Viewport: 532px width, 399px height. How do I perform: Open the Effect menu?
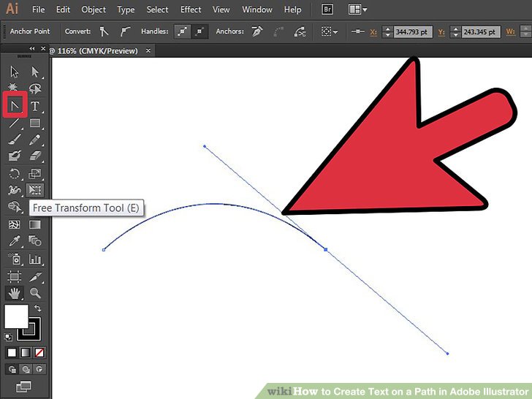191,9
